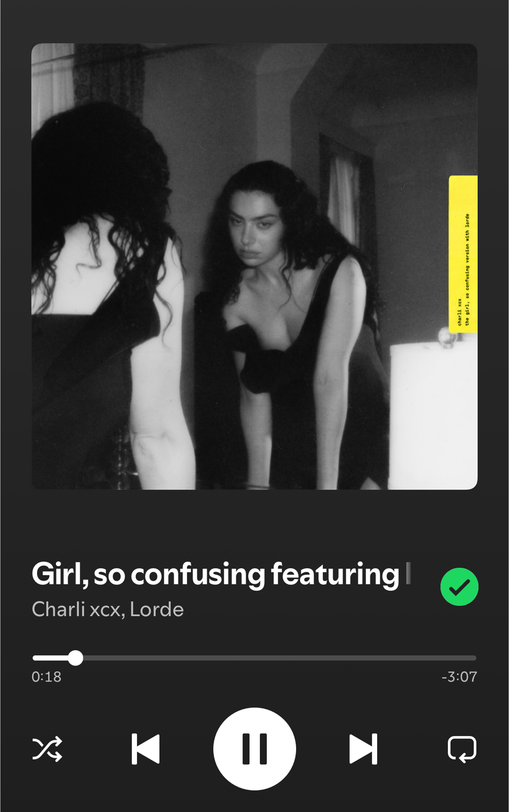Tap the black-and-white album cover

(x=254, y=266)
